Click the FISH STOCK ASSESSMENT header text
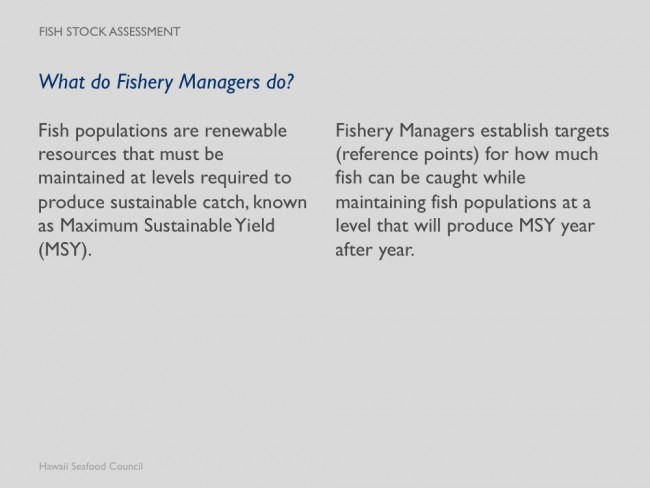The width and height of the screenshot is (650, 488). coord(109,32)
